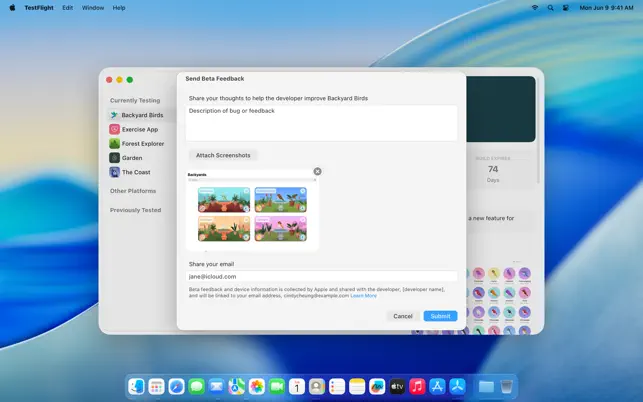Click the TestFlight icon in the dock
This screenshot has height=402, width=643.
457,386
